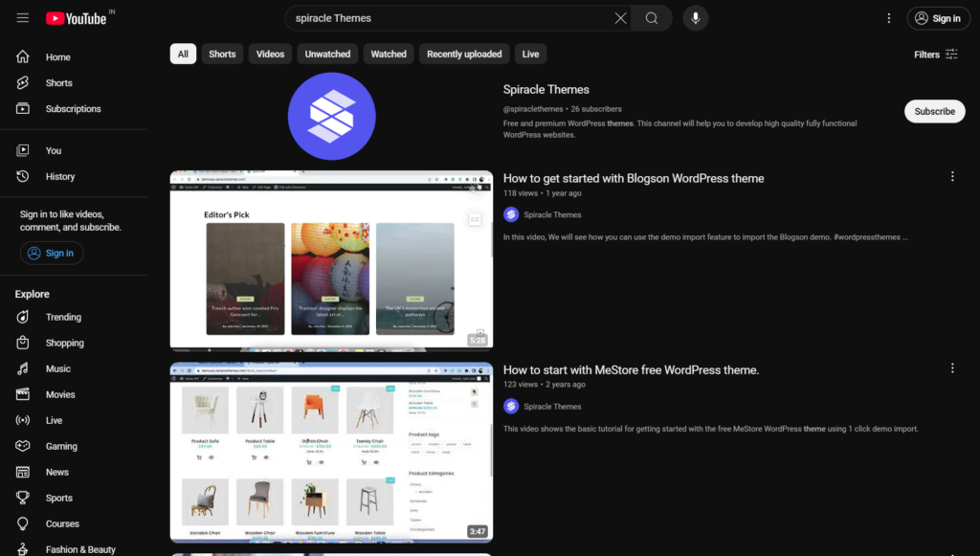
Task: Click '123 views • 2 years ago' text
Action: (545, 384)
